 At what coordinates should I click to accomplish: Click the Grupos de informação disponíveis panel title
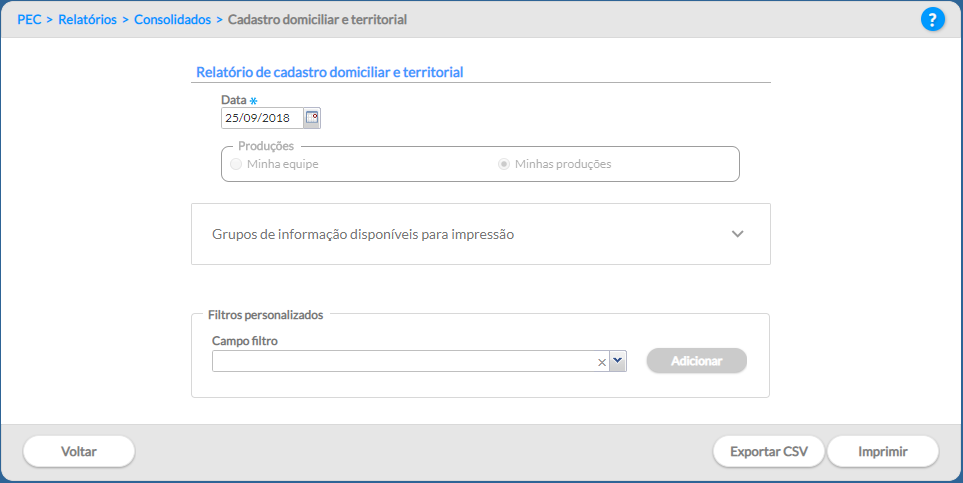click(363, 234)
